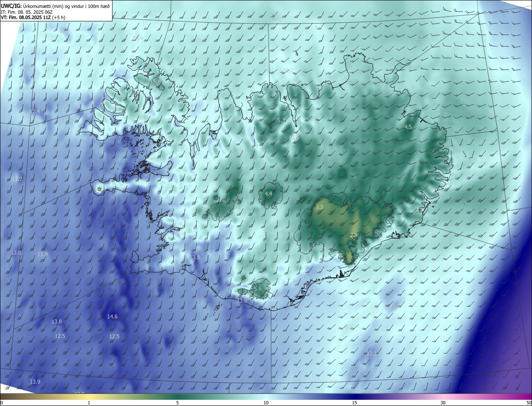Click the 5.6 value label

257,289
